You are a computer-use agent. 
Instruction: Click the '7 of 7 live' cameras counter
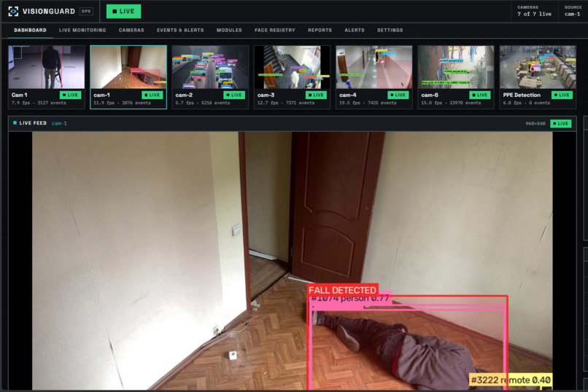click(x=534, y=14)
